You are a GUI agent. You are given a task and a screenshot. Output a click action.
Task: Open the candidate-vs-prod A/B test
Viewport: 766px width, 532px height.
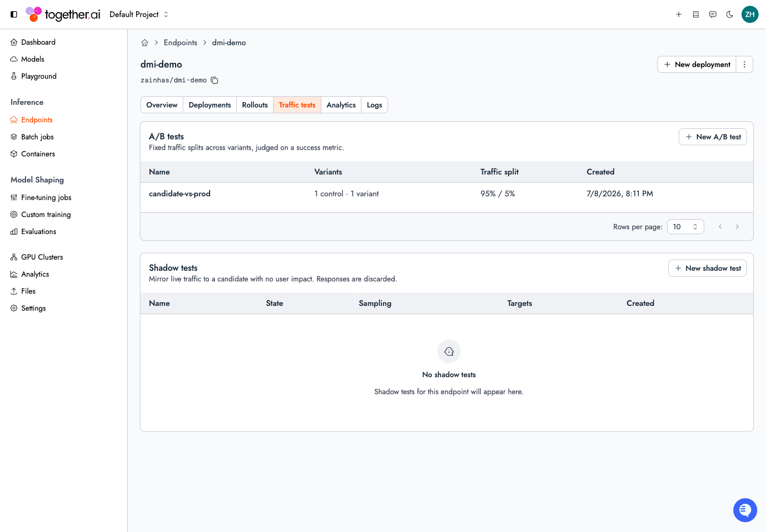(x=180, y=194)
